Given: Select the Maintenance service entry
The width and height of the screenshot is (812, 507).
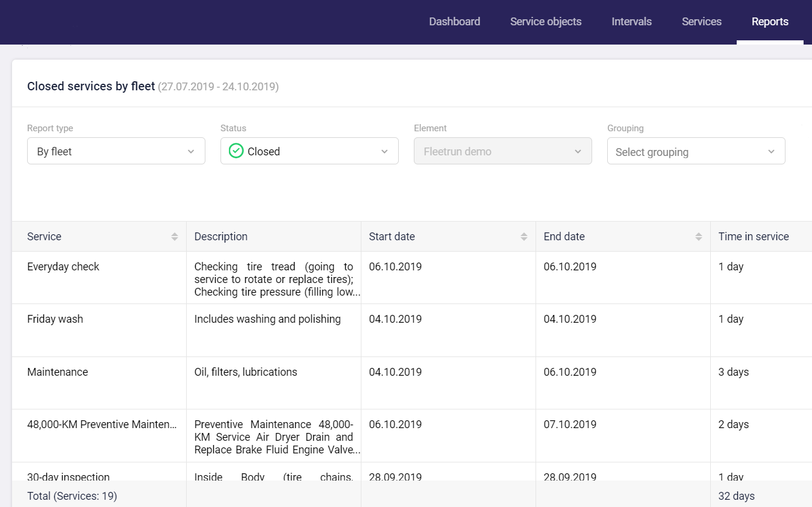Looking at the screenshot, I should tap(58, 372).
